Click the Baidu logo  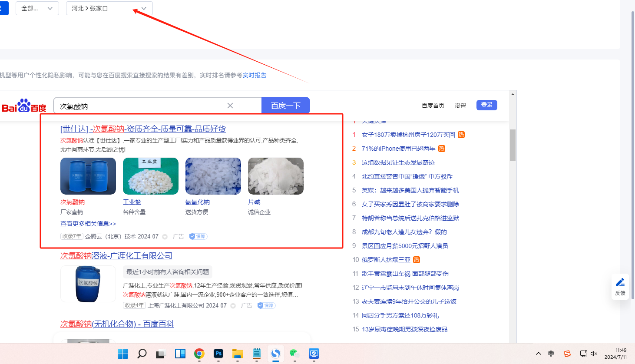point(24,106)
